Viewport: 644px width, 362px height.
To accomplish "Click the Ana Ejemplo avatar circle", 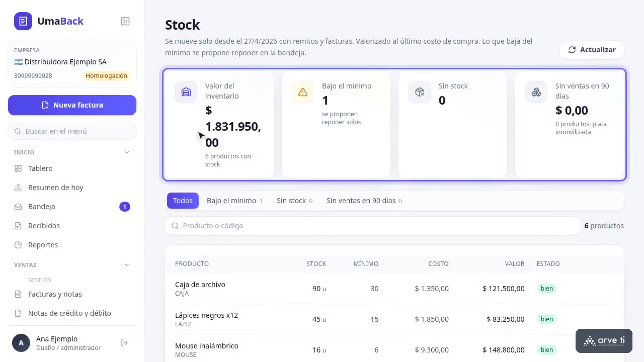I will pos(21,343).
